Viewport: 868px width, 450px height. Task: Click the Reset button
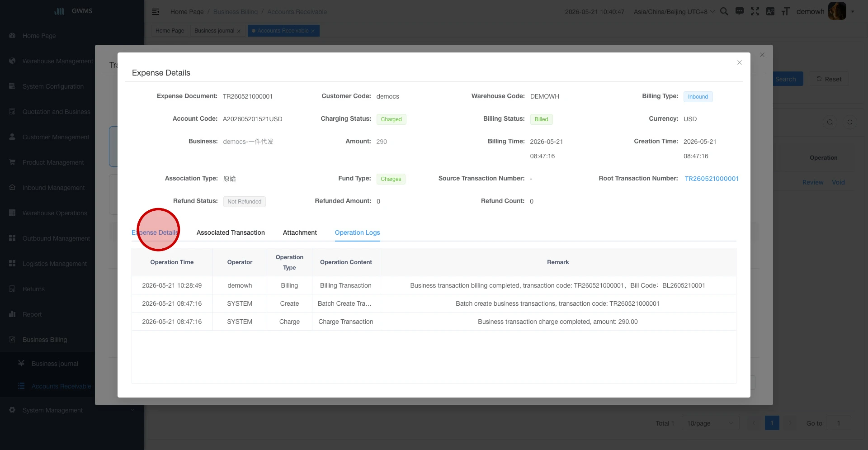pyautogui.click(x=829, y=79)
